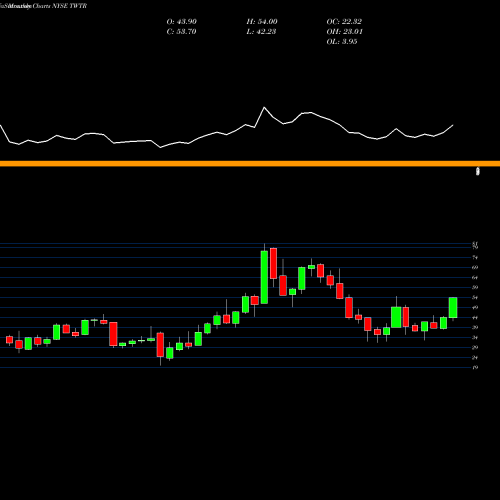Click the highest peak of the white line chart

(264, 107)
